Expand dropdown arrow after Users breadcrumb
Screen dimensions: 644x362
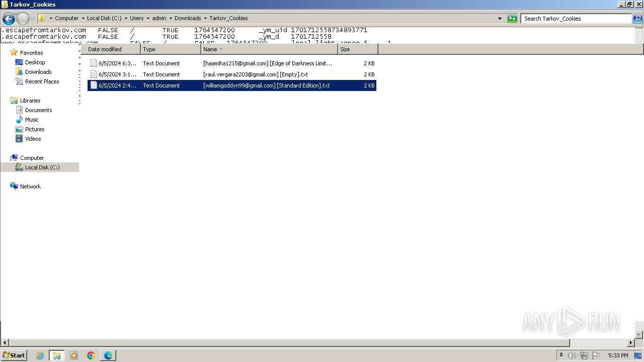(148, 19)
